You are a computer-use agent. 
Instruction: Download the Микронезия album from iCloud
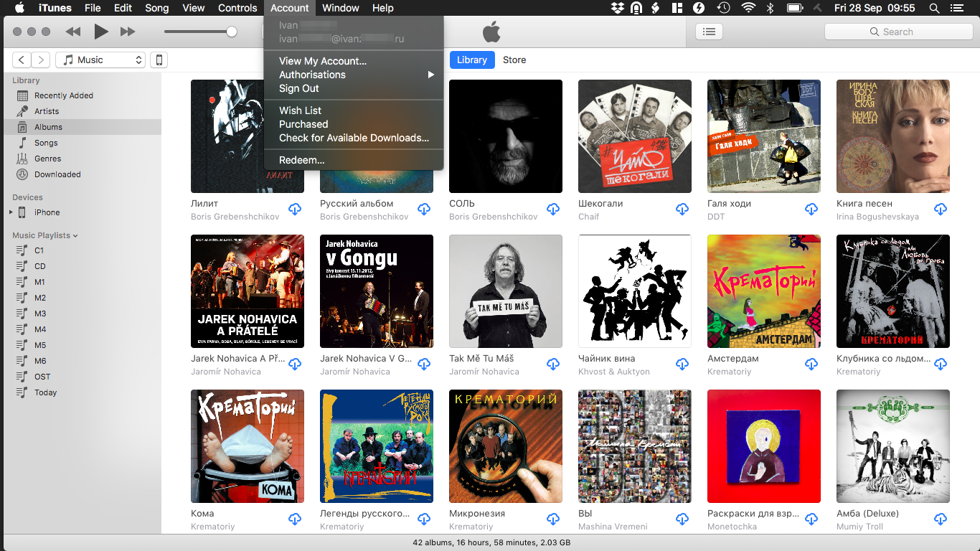pos(553,519)
